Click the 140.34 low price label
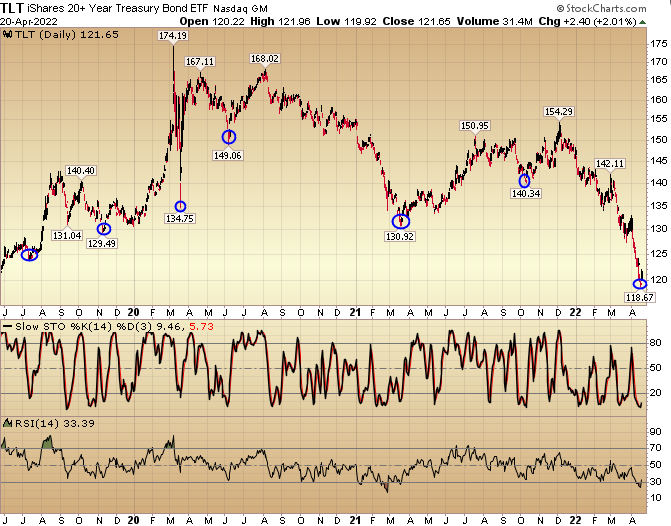The image size is (671, 526). 526,193
